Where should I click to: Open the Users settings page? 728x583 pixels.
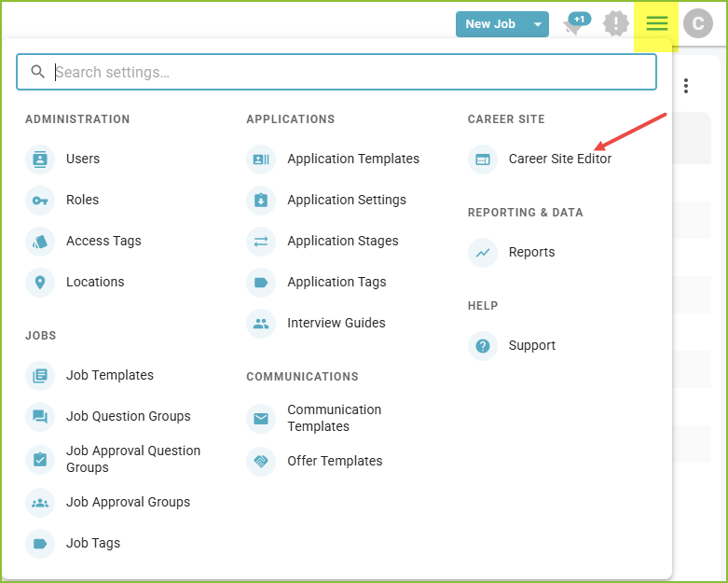(83, 159)
